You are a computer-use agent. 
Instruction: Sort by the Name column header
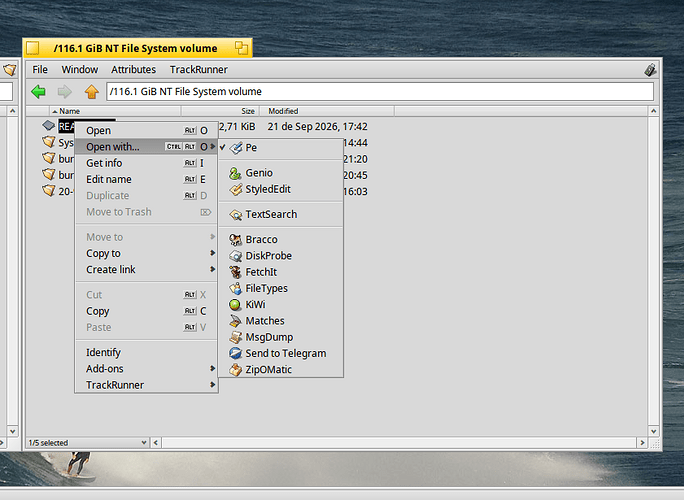[115, 111]
